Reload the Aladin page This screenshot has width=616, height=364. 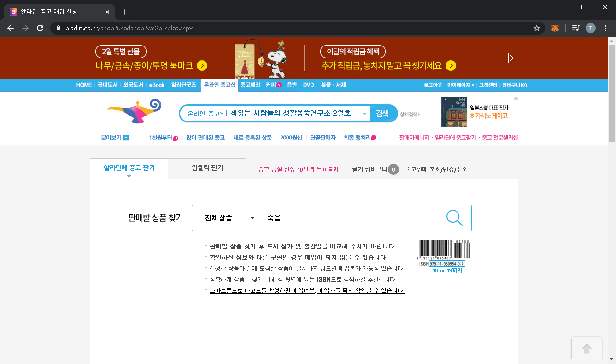pos(40,28)
